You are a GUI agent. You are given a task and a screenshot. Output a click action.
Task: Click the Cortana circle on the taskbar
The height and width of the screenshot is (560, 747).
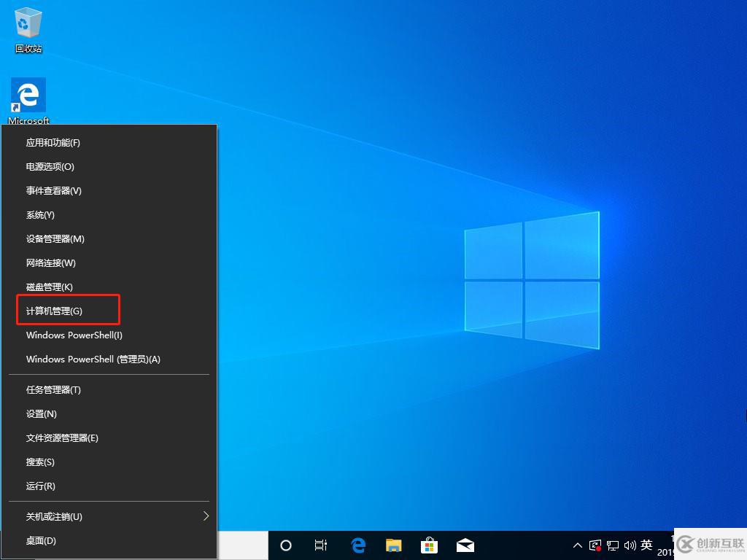pos(286,545)
